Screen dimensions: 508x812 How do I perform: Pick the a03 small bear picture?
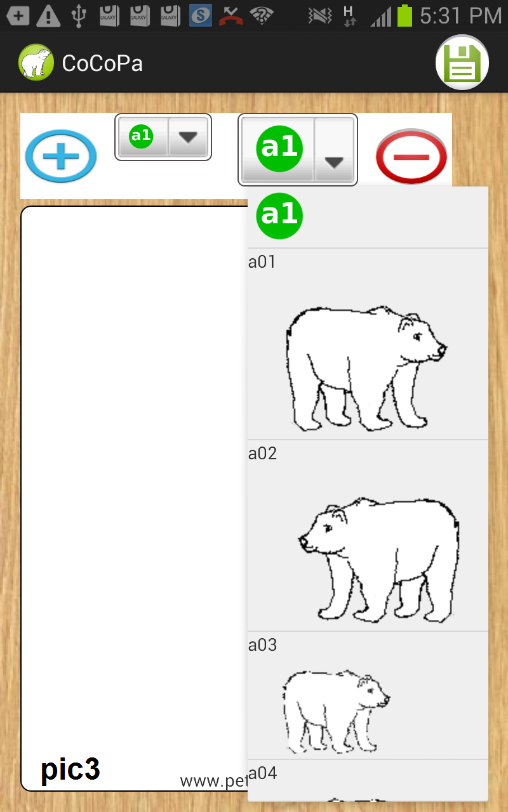[x=368, y=695]
